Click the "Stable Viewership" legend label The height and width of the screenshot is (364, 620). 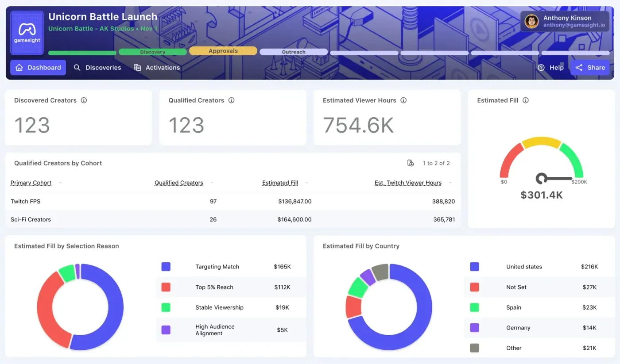pos(219,307)
